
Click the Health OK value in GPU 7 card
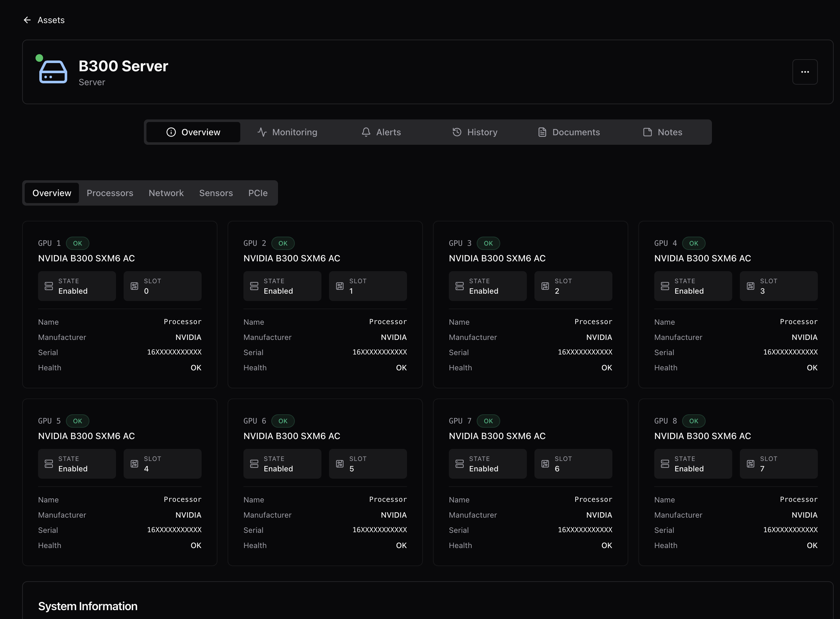coord(606,545)
